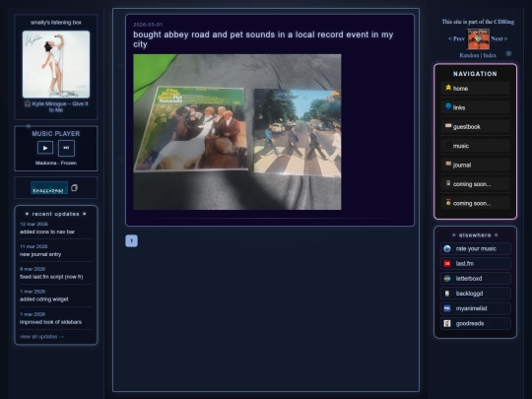Screen dimensions: 532x399
Task: Click 'added cdring widget' update
Action: point(44,299)
